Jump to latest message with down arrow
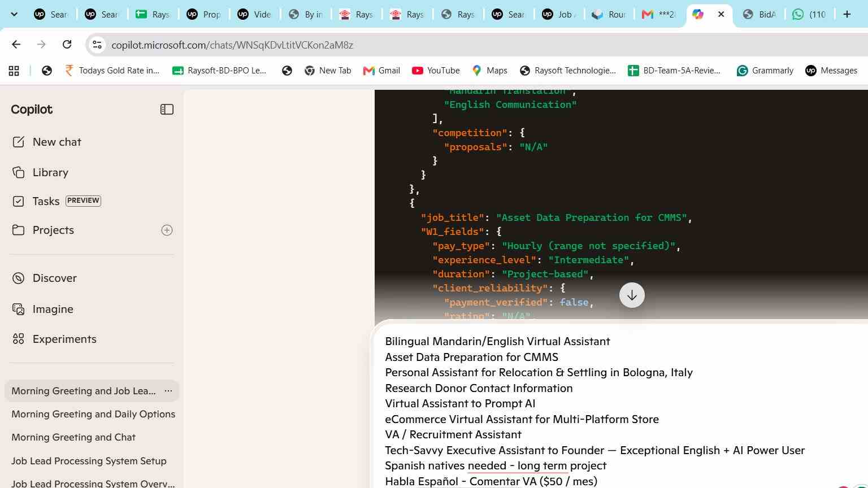The image size is (868, 488). click(632, 295)
